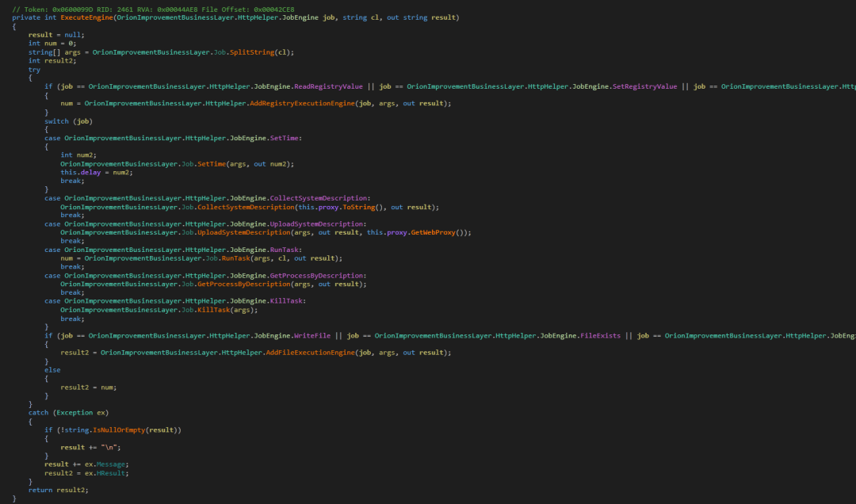
Task: Select the 'result2 = num;' statement
Action: (89, 388)
